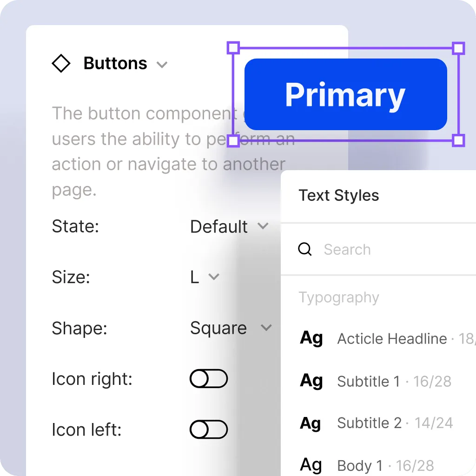Image resolution: width=476 pixels, height=476 pixels.
Task: Enable the Icon right toggle
Action: coord(208,378)
